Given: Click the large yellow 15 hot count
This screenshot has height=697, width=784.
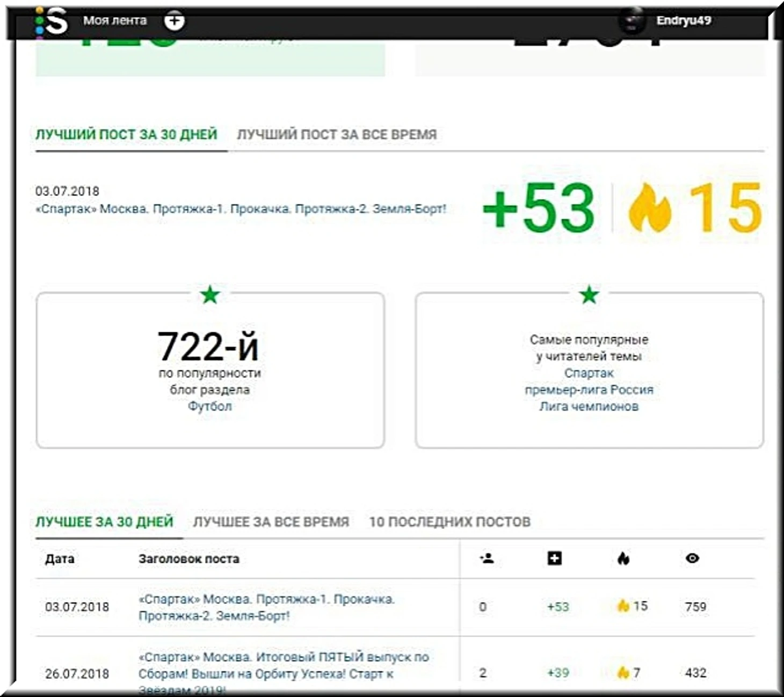Looking at the screenshot, I should (x=725, y=208).
